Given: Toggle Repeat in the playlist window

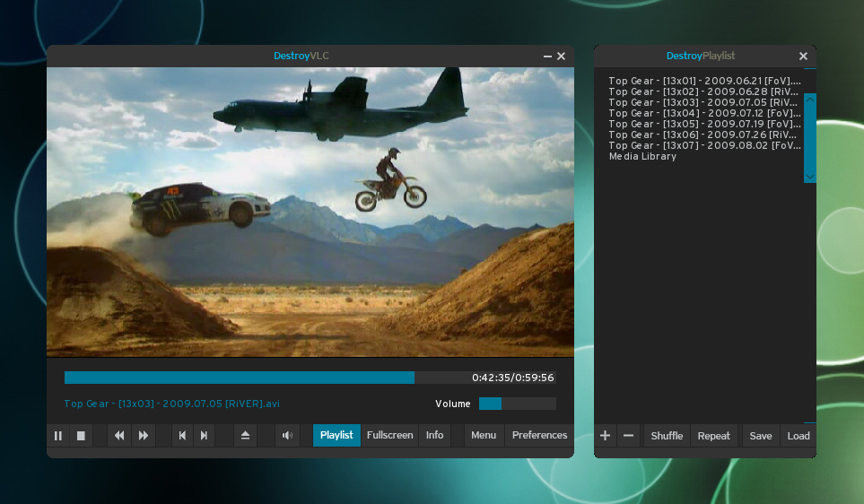Looking at the screenshot, I should pos(713,436).
